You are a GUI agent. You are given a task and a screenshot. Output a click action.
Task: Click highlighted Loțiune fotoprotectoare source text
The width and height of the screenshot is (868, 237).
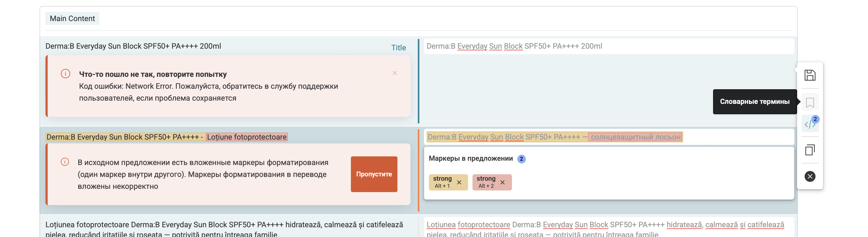coord(247,137)
